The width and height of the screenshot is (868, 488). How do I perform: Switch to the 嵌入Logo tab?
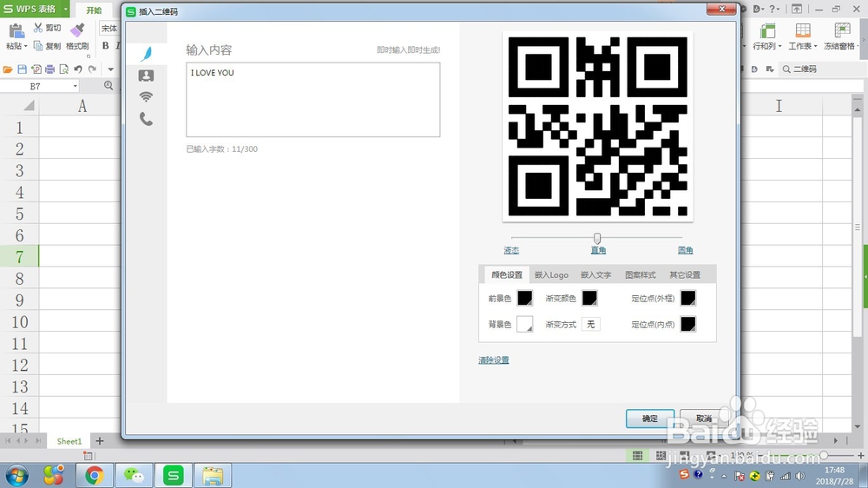pyautogui.click(x=551, y=274)
